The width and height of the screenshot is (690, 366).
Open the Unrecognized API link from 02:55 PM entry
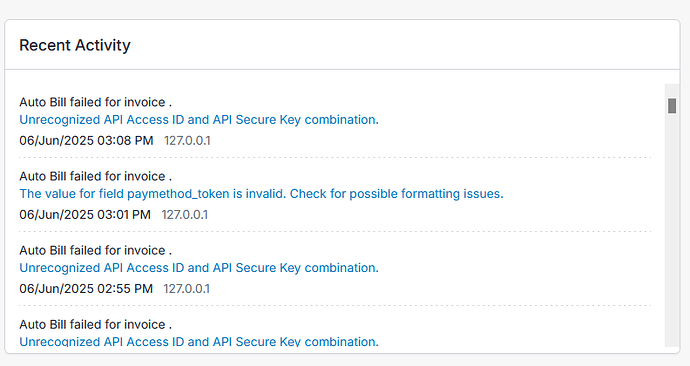pyautogui.click(x=199, y=267)
